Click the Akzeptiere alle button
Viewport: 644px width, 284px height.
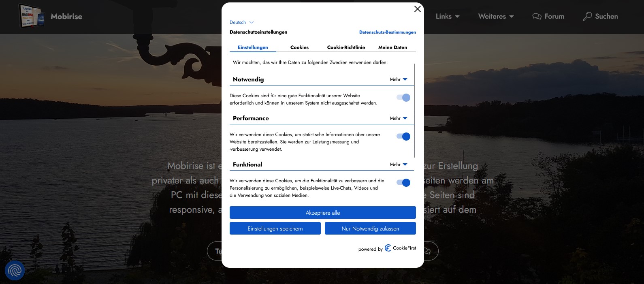coord(323,213)
